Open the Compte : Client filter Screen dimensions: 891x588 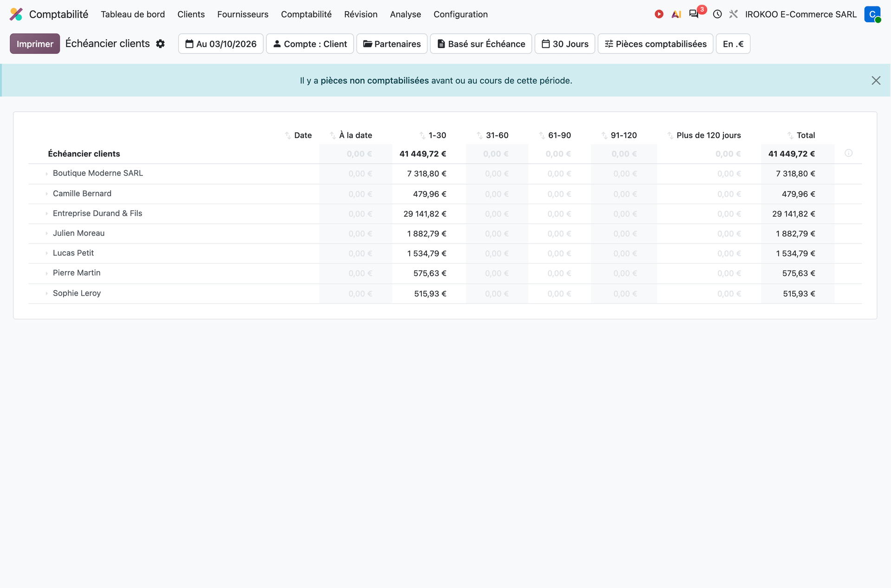pos(310,44)
